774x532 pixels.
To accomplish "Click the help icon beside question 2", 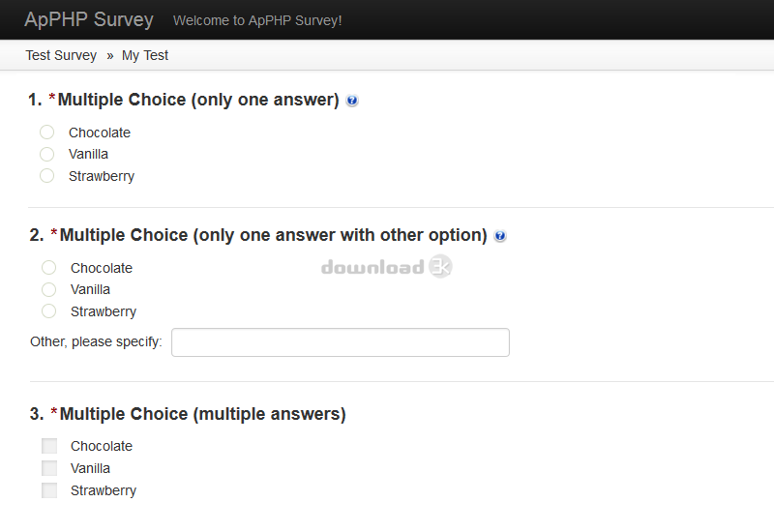I will [x=500, y=236].
